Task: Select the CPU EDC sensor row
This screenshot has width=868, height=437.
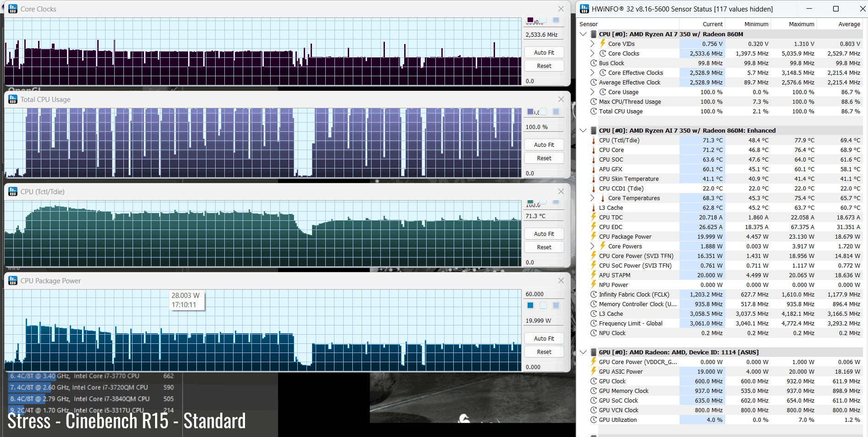Action: tap(725, 227)
